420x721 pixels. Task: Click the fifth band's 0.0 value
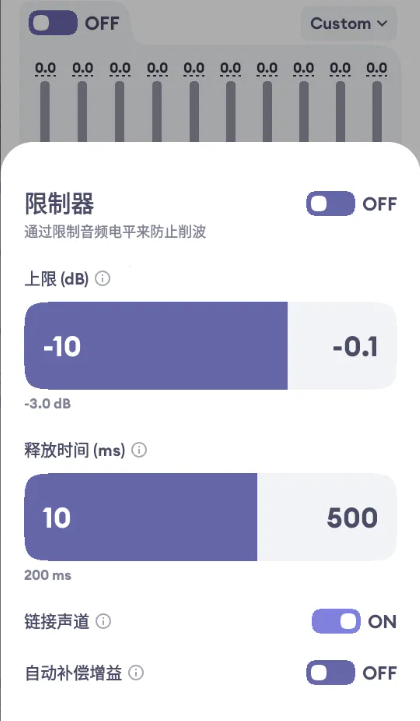194,69
